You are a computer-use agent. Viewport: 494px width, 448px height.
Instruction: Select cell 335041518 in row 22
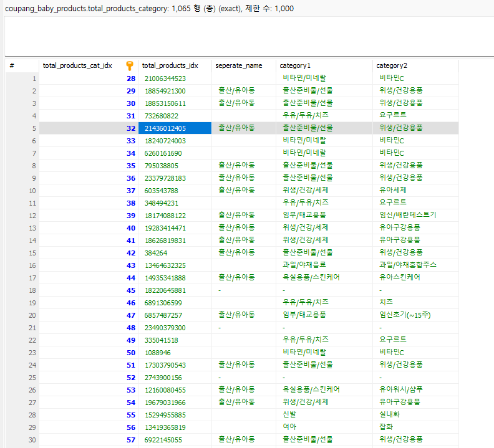[175, 340]
